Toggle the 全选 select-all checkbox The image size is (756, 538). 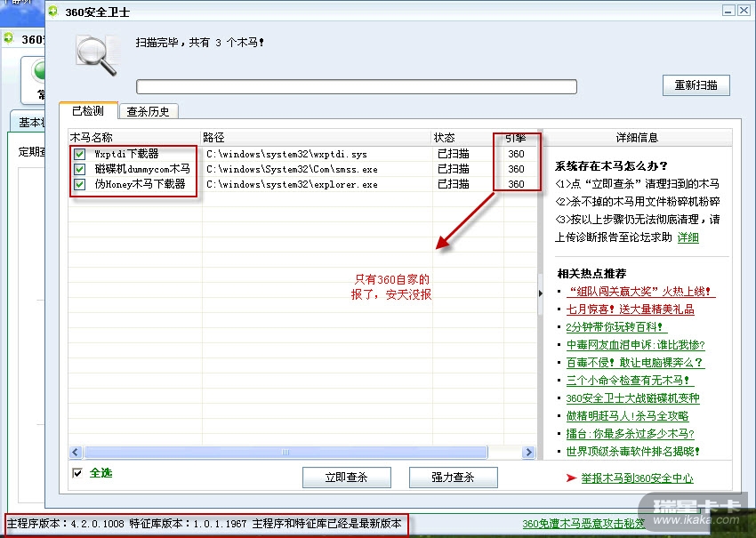(76, 473)
